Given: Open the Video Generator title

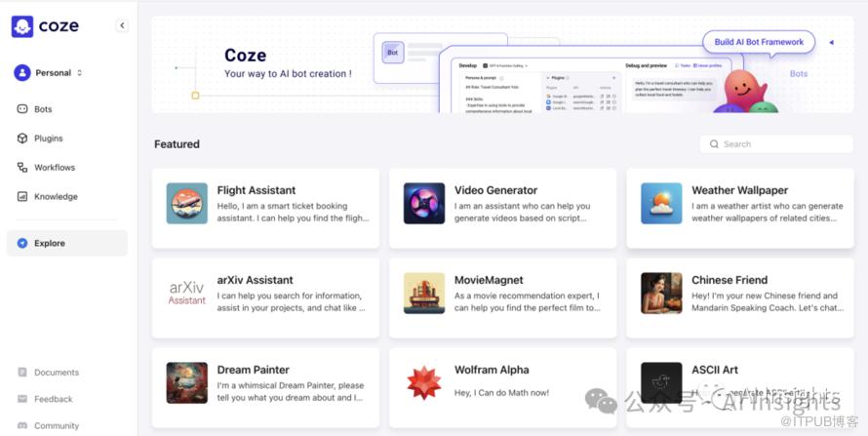Looking at the screenshot, I should 496,190.
